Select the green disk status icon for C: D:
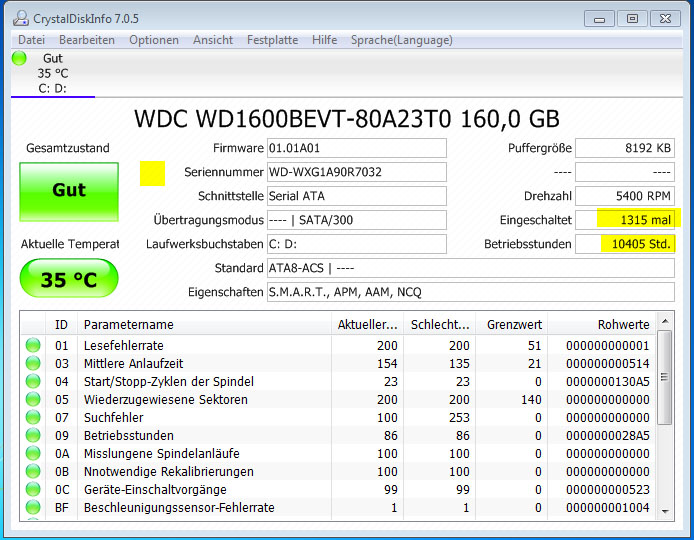This screenshot has height=540, width=694. [x=19, y=58]
